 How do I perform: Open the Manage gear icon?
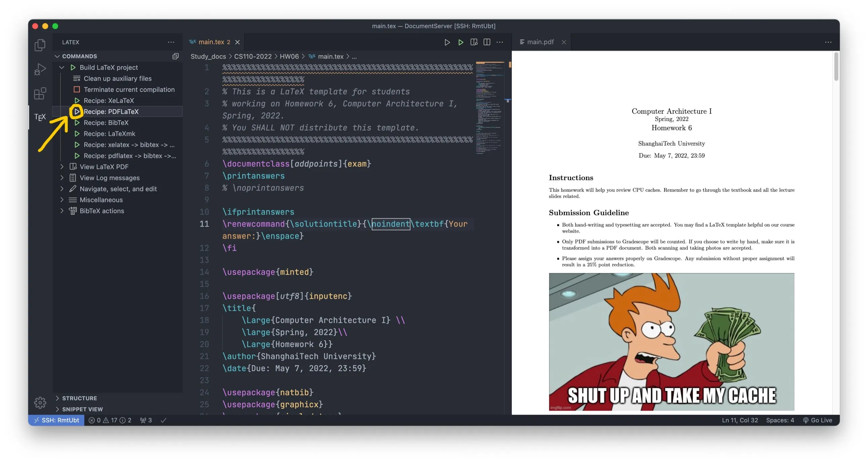click(x=40, y=402)
